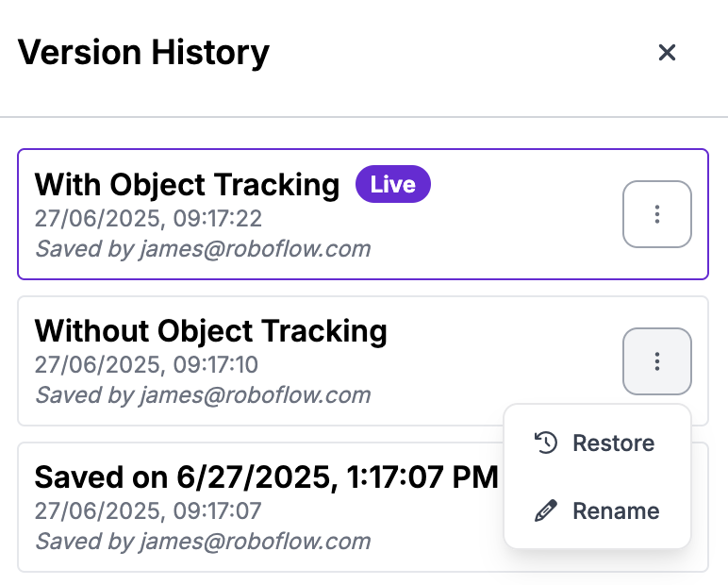Click the 09:17:07 timestamp
Viewport: 728px width, 585px height.
pos(148,511)
